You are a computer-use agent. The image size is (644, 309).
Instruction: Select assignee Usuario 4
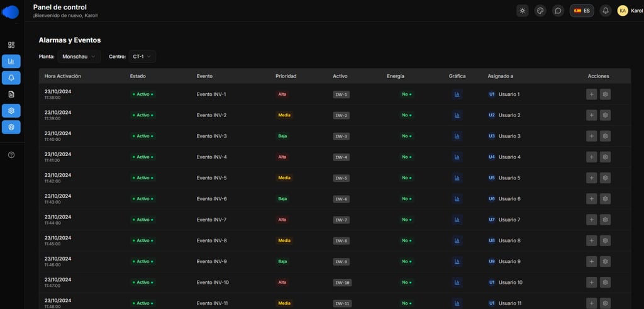tap(504, 157)
